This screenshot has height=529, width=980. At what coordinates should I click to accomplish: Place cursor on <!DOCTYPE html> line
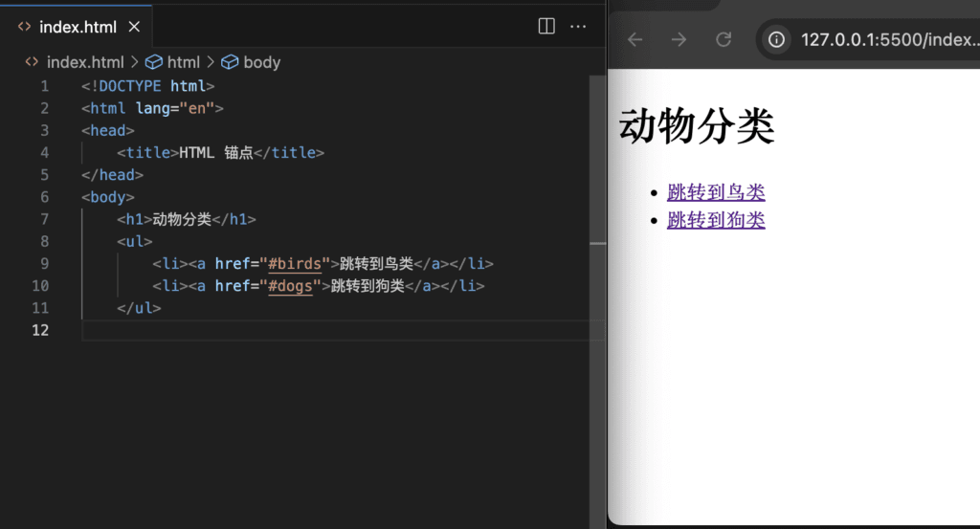[147, 86]
